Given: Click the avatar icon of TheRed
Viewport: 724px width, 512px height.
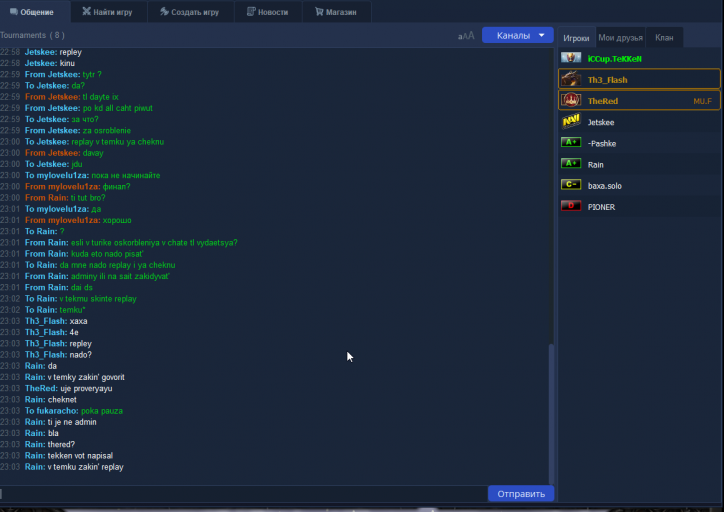Looking at the screenshot, I should (571, 100).
